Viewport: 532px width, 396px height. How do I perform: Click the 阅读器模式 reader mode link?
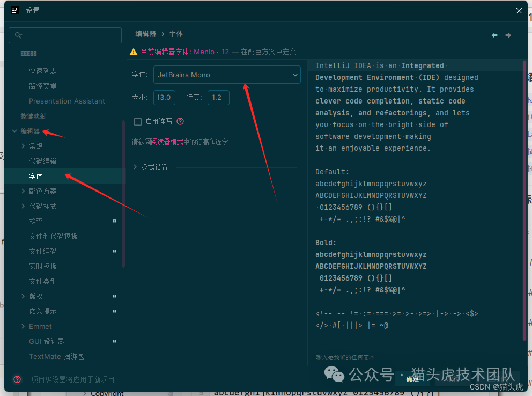click(167, 142)
